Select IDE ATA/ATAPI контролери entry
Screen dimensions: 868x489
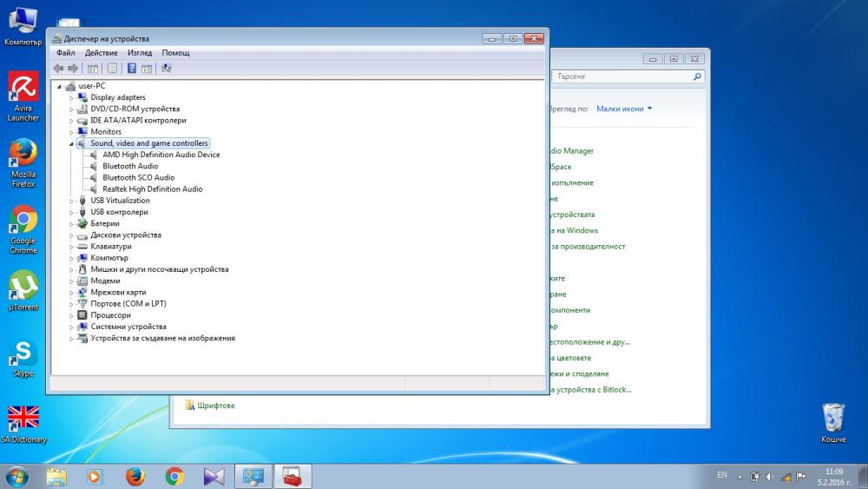coord(138,120)
